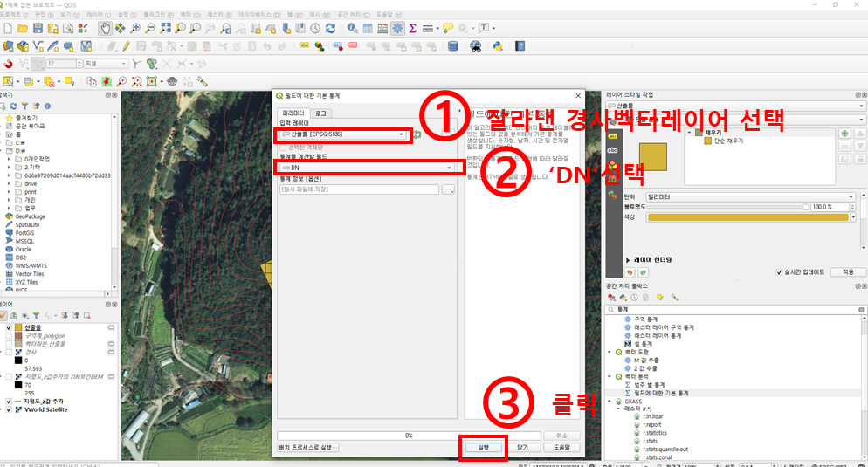Open a project using the folder icon
Image resolution: width=868 pixels, height=467 pixels.
click(23, 28)
